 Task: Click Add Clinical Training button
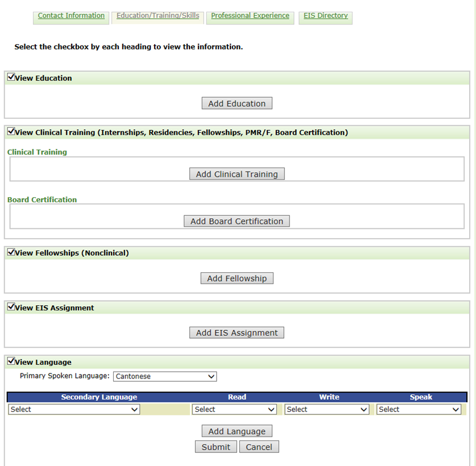pos(237,174)
